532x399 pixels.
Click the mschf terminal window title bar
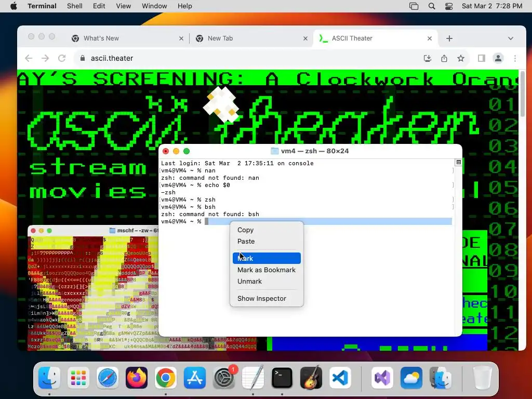(x=93, y=231)
